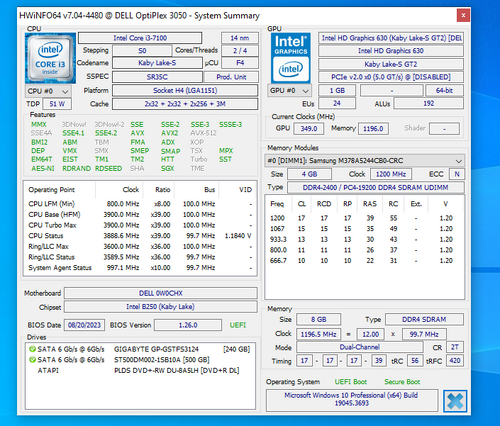Viewport: 500px width, 426px height.
Task: Select the Ring/LLC Max row
Action: tap(140, 246)
